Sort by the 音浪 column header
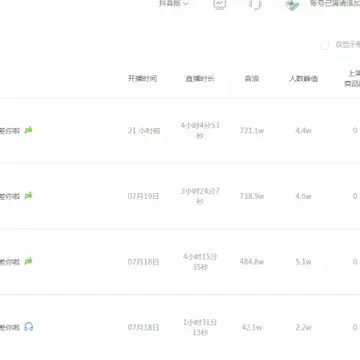The image size is (360, 360). coord(252,79)
